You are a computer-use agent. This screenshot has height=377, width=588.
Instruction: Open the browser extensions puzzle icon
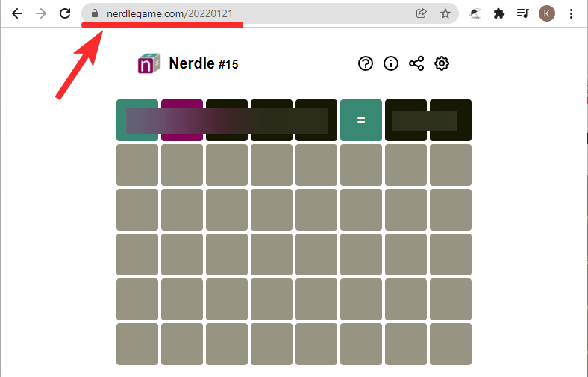click(x=499, y=13)
